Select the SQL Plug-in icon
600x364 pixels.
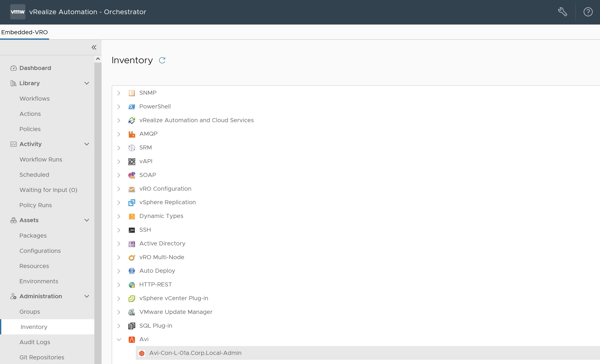point(132,326)
